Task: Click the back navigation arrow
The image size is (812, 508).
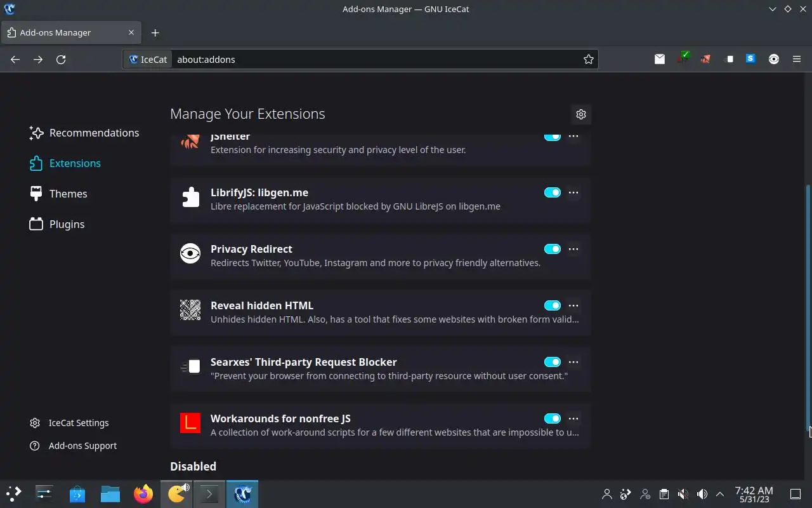Action: point(15,59)
